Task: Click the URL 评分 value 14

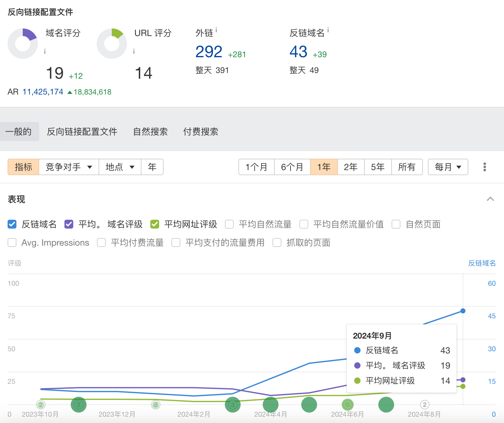Action: coord(144,73)
